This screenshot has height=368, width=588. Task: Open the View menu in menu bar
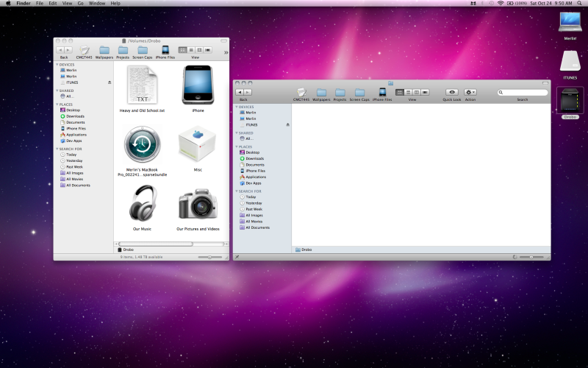pyautogui.click(x=67, y=4)
